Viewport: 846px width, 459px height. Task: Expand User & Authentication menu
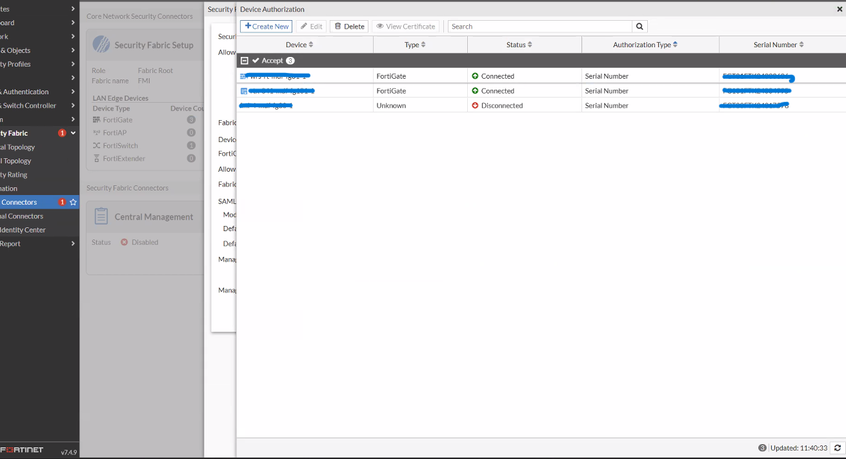tap(38, 92)
